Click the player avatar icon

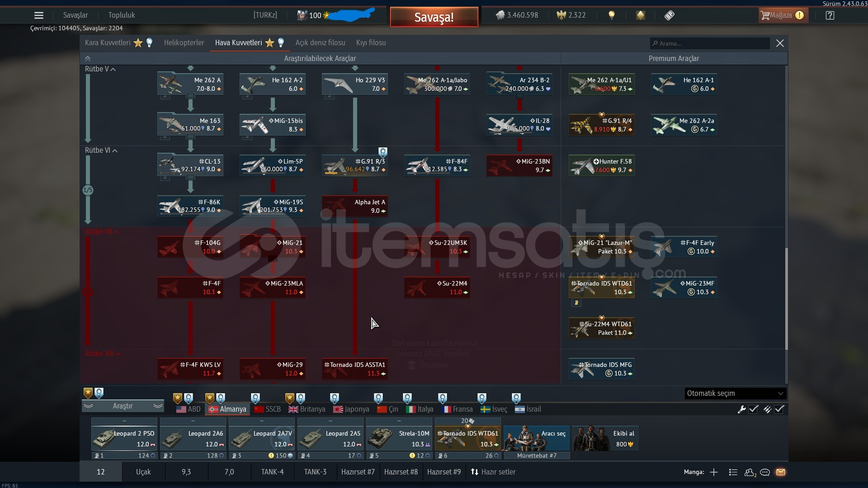(x=302, y=15)
